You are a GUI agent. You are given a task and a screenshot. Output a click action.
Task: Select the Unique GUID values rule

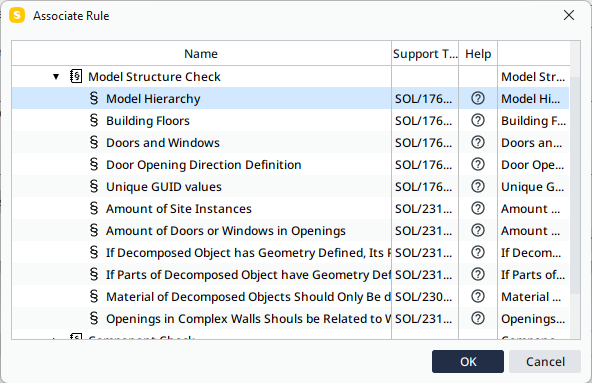pyautogui.click(x=290, y=186)
